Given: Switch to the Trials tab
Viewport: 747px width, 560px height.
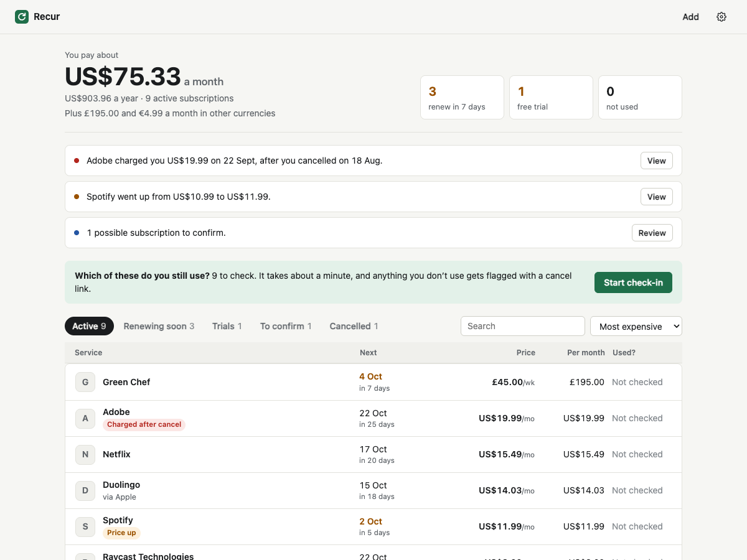Looking at the screenshot, I should 227,326.
